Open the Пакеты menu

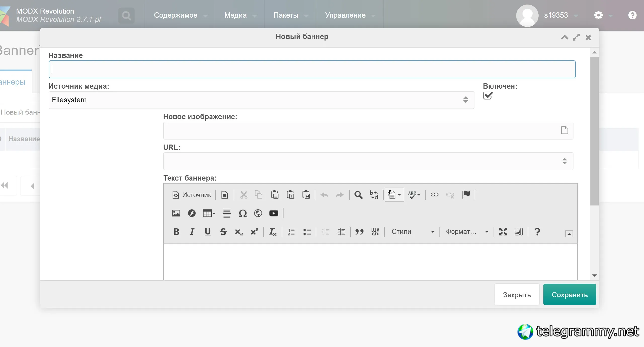click(x=291, y=15)
